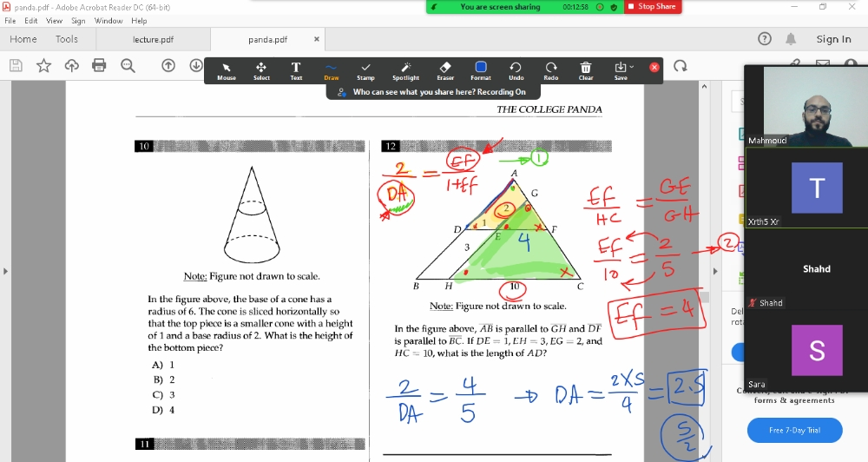Collapse the right tools pane arrow
The width and height of the screenshot is (868, 462).
[714, 272]
